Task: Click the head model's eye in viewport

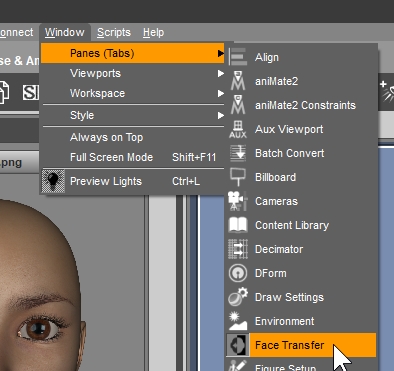Action: click(x=40, y=330)
